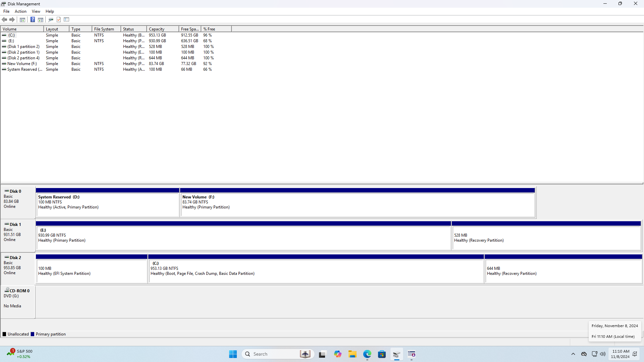Open the Help menu
Screen dimensions: 644x362
[50, 11]
